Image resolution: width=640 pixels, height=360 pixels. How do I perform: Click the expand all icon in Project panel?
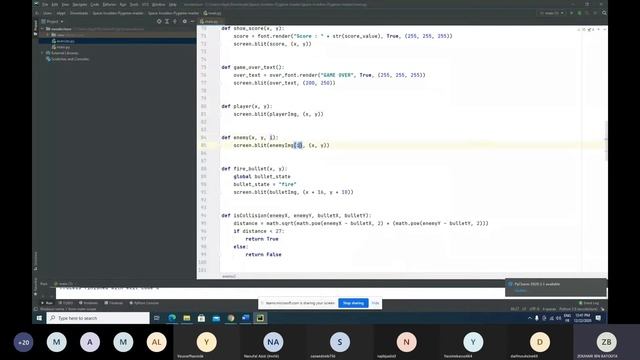pos(167,21)
